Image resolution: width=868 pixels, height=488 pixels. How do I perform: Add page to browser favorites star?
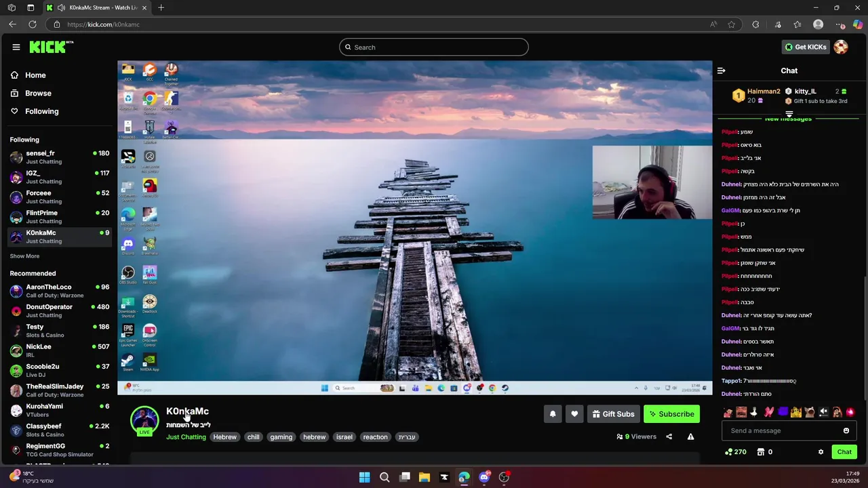click(x=731, y=24)
